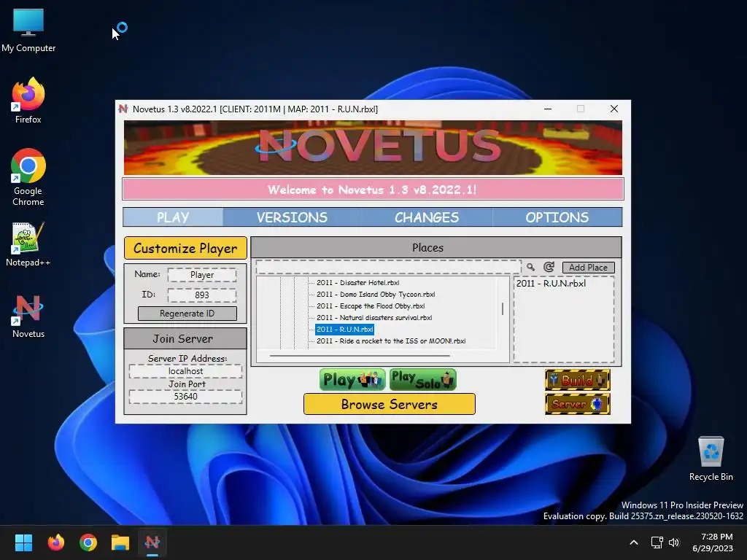Click the Join Port field

pyautogui.click(x=185, y=396)
